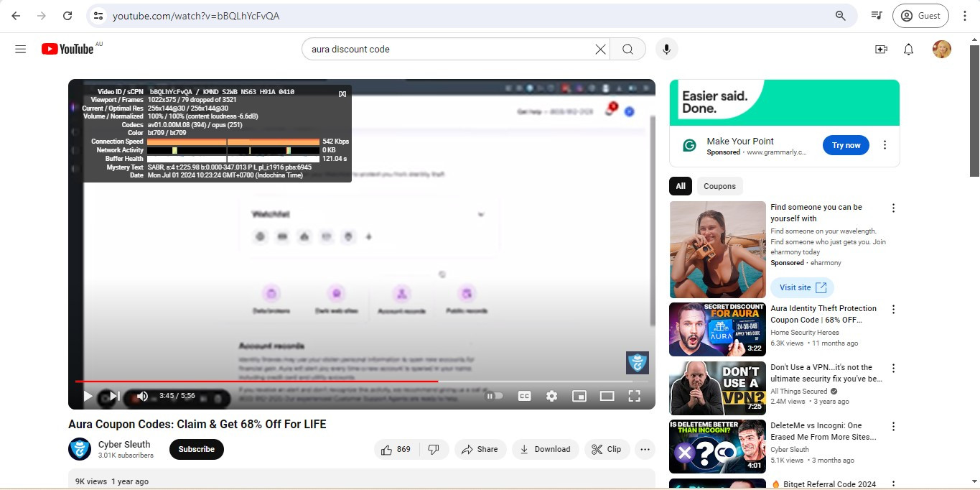Open media control icon in browser toolbar
The height and width of the screenshot is (490, 980).
click(x=876, y=15)
